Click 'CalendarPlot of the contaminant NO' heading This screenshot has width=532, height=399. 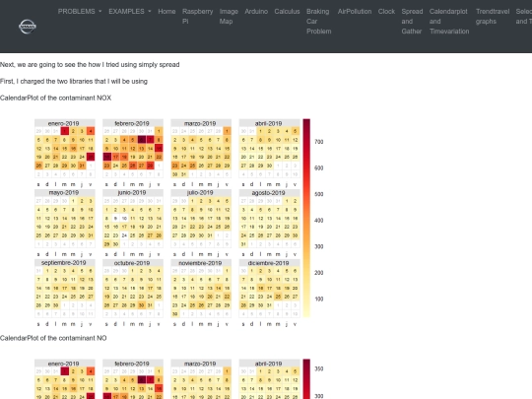[53, 338]
